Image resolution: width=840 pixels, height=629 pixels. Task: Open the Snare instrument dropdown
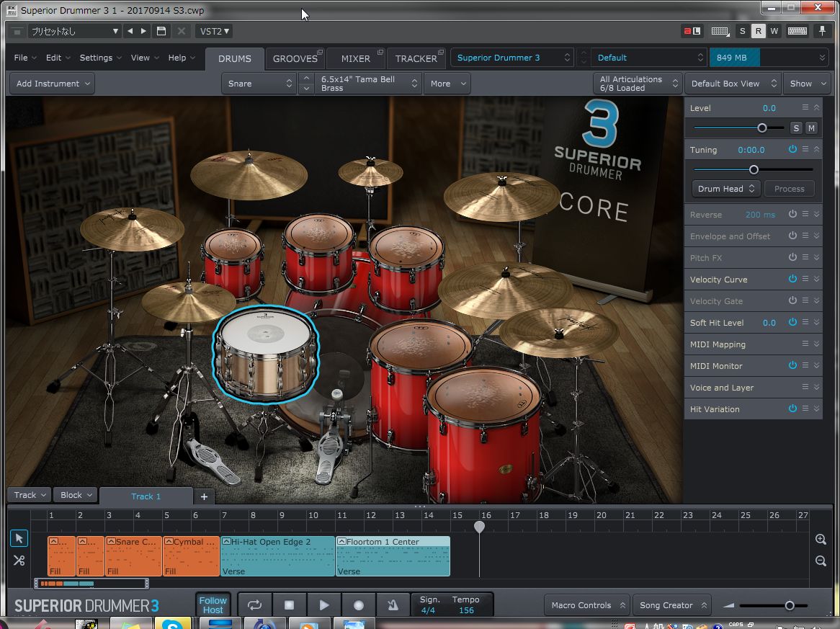point(258,83)
